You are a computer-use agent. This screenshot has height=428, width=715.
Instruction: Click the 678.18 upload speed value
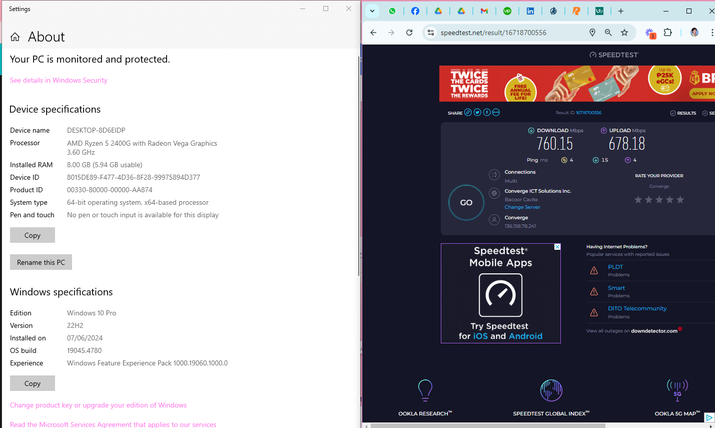[627, 144]
